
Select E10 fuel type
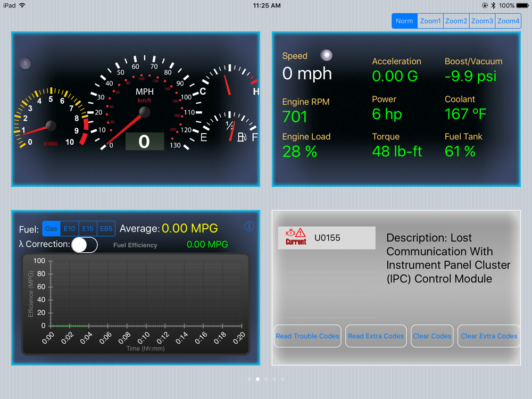[70, 229]
